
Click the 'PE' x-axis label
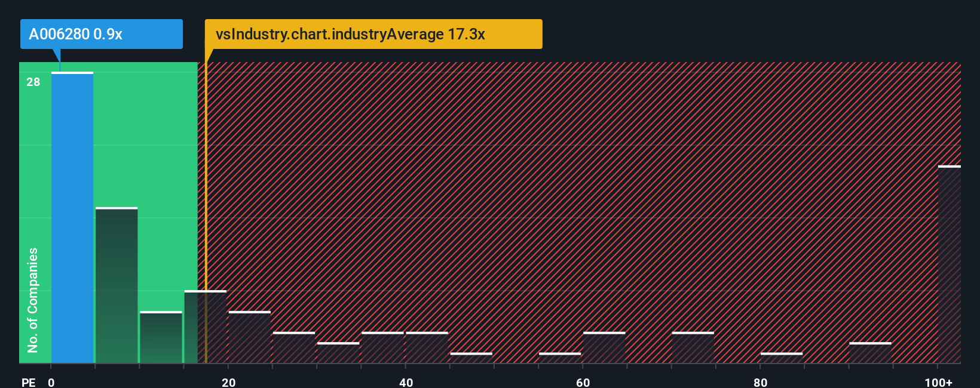(x=29, y=382)
